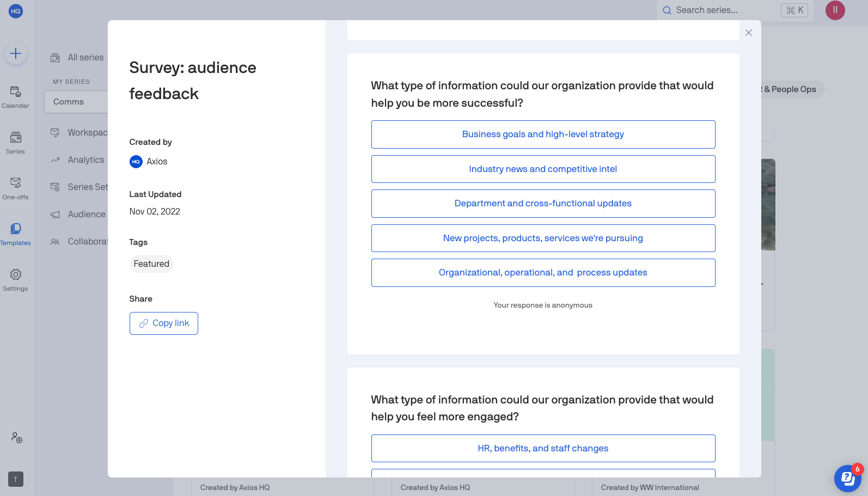The width and height of the screenshot is (868, 496).
Task: Select Organizational, operational, and process updates
Action: click(x=543, y=273)
